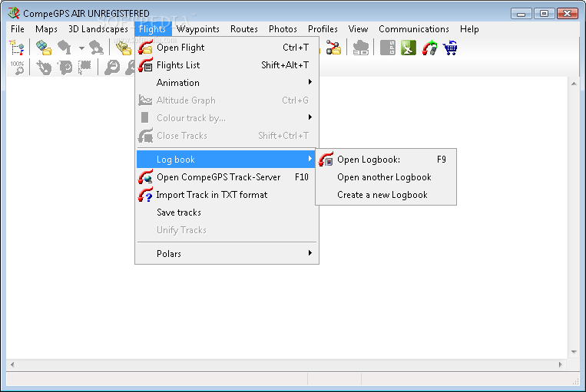
Task: Click the vertical scrollbar down arrow
Action: tap(574, 351)
